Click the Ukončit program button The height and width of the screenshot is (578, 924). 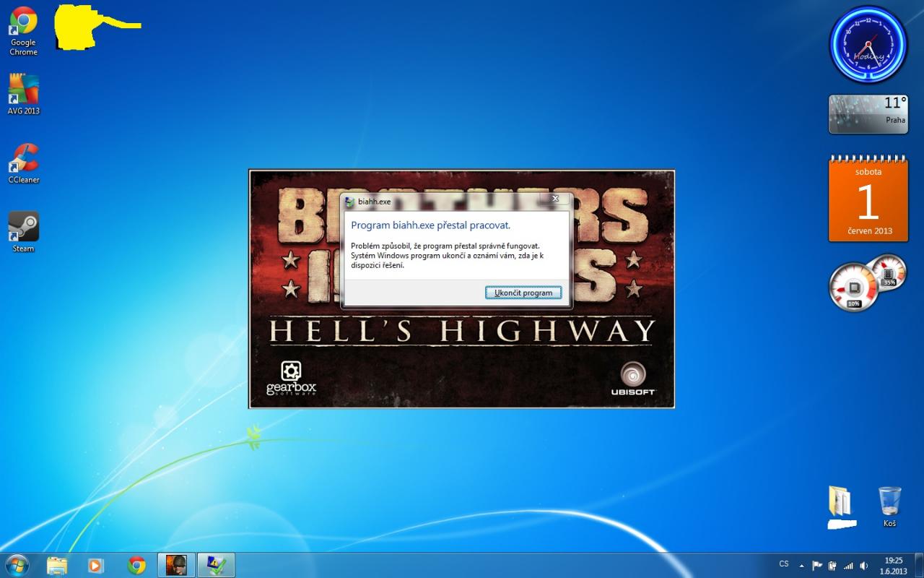(523, 293)
